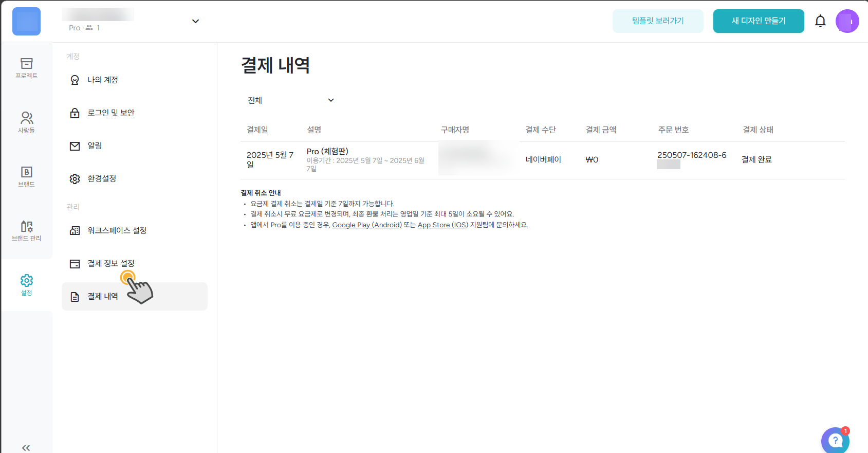The width and height of the screenshot is (868, 453).
Task: Click the ₩0 payment amount cell
Action: pyautogui.click(x=592, y=159)
